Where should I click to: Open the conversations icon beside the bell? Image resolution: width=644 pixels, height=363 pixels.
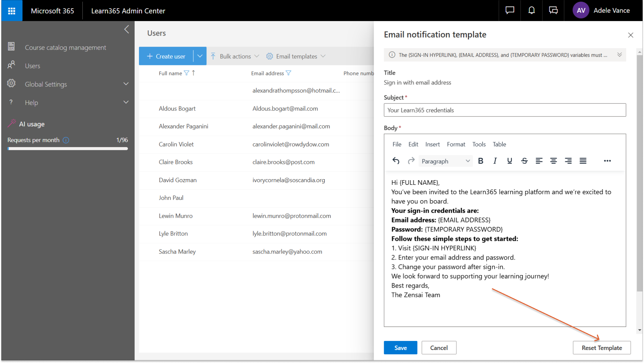click(553, 11)
